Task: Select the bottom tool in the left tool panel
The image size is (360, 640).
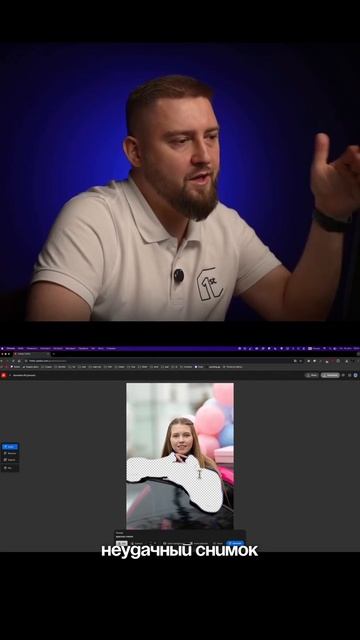Action: tap(10, 468)
